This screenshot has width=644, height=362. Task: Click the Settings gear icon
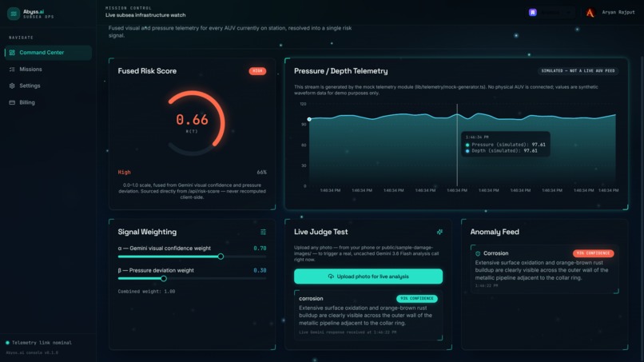tap(12, 86)
